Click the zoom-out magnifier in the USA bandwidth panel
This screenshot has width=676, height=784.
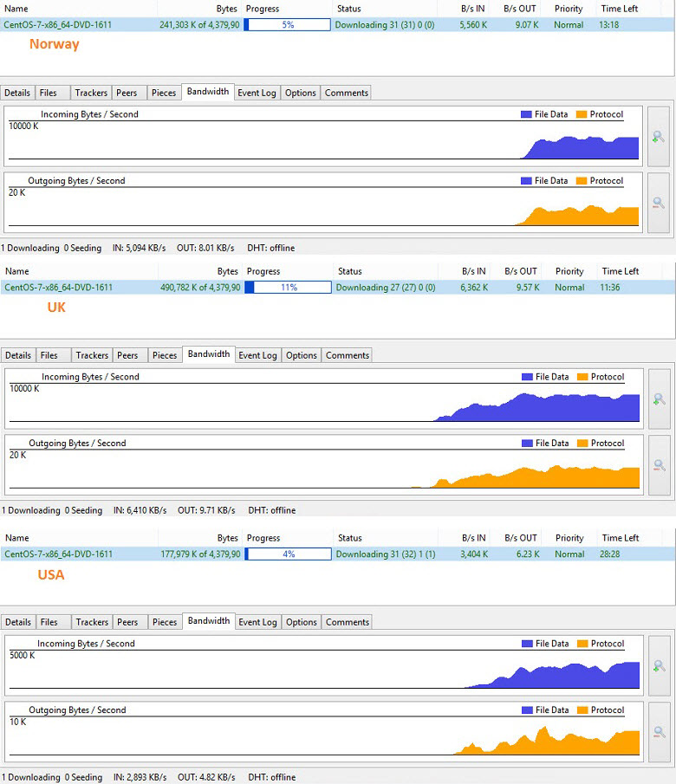[660, 733]
